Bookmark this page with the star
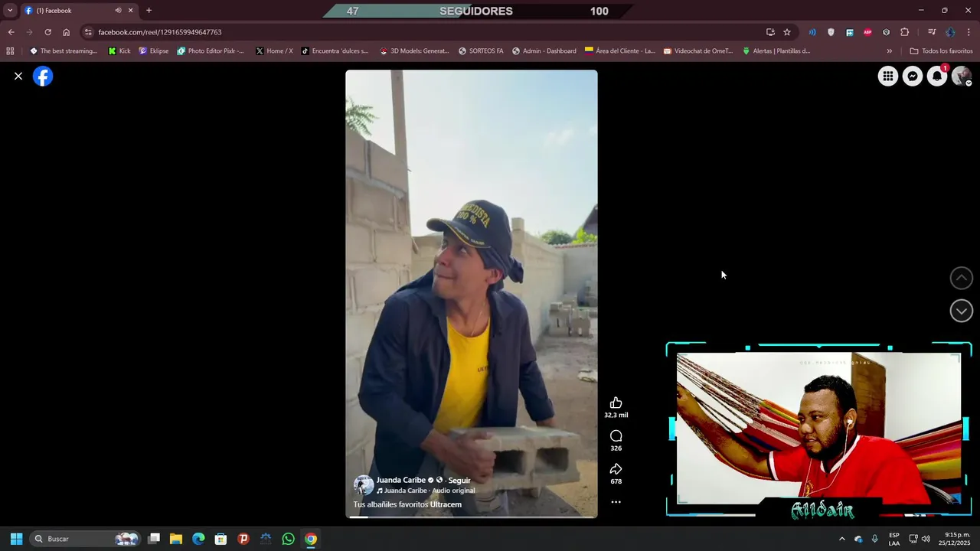980x551 pixels. [x=787, y=32]
